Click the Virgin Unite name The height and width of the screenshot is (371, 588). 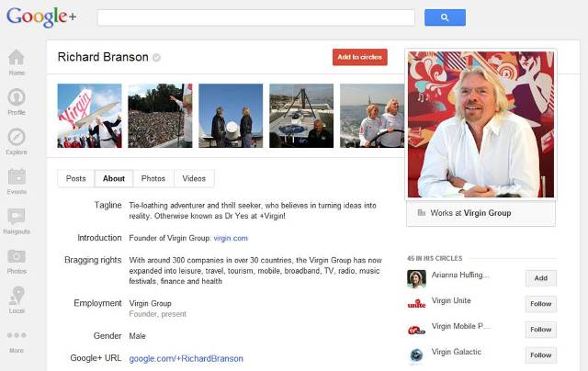point(451,300)
